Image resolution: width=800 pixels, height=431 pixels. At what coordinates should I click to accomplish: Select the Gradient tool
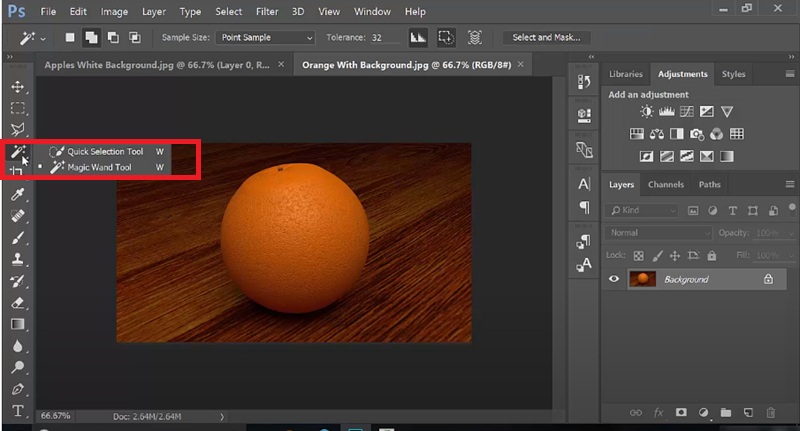[x=17, y=324]
